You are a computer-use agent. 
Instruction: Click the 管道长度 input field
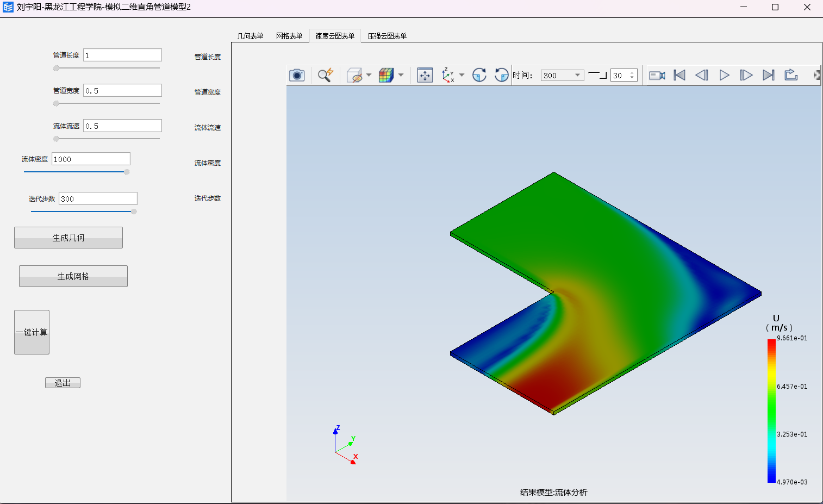pos(122,55)
